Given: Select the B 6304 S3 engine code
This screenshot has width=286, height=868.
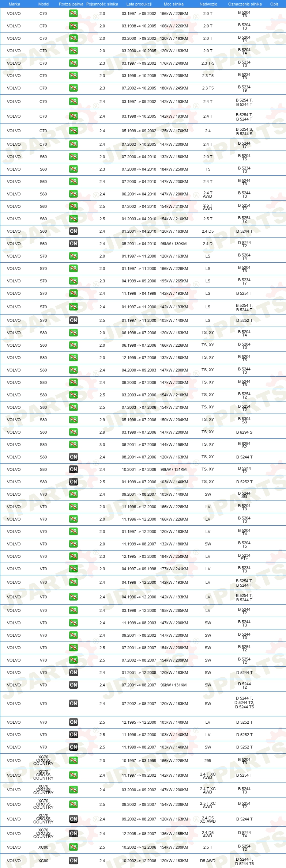Looking at the screenshot, I should coord(244,420).
